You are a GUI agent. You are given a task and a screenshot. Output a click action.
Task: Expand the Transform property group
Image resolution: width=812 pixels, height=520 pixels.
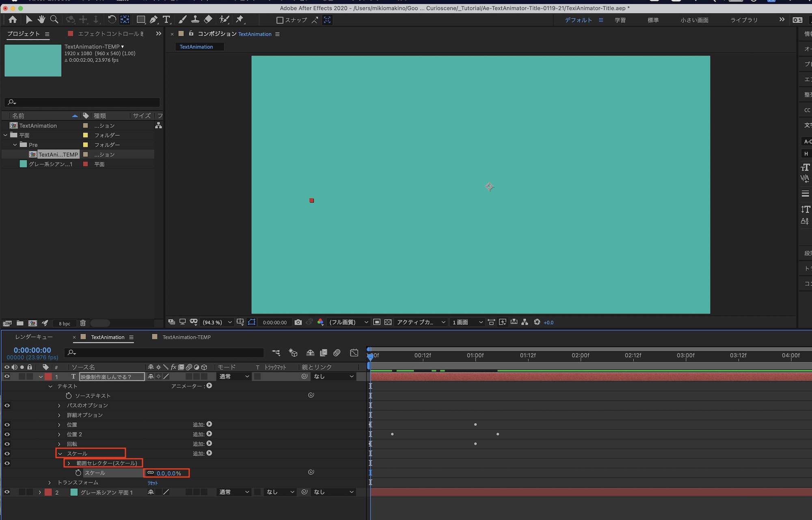tap(50, 483)
